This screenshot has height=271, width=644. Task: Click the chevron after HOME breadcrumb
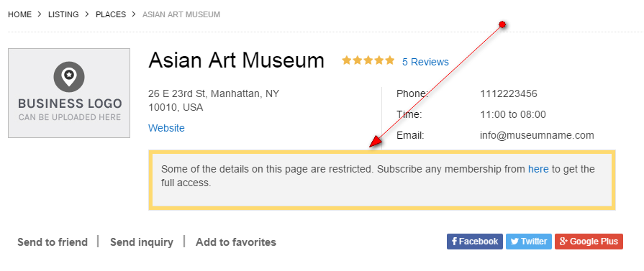[40, 14]
